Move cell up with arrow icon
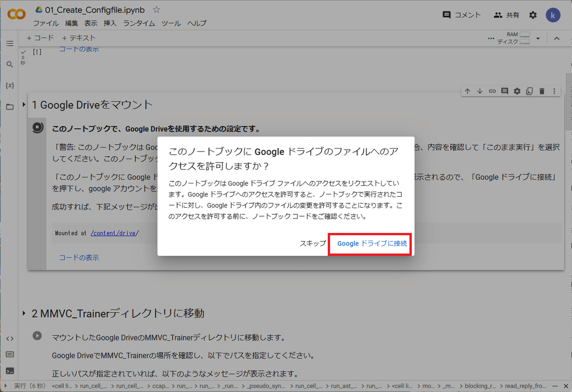The width and height of the screenshot is (572, 392). (468, 91)
